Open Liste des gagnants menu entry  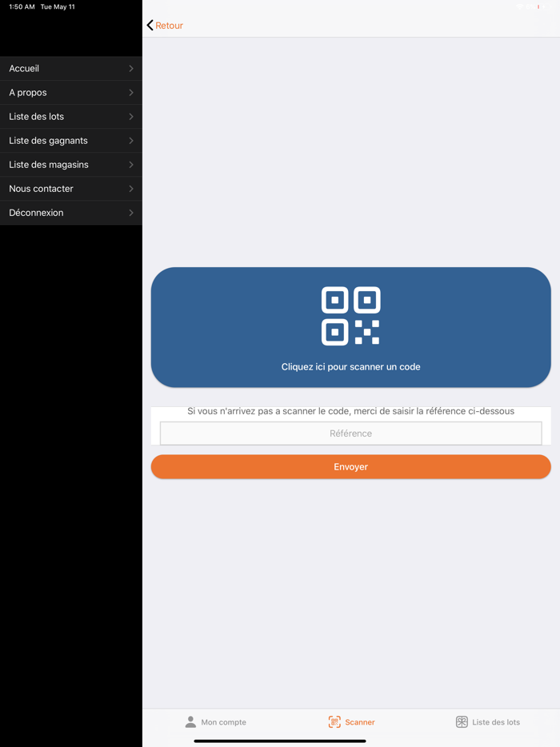pos(71,141)
